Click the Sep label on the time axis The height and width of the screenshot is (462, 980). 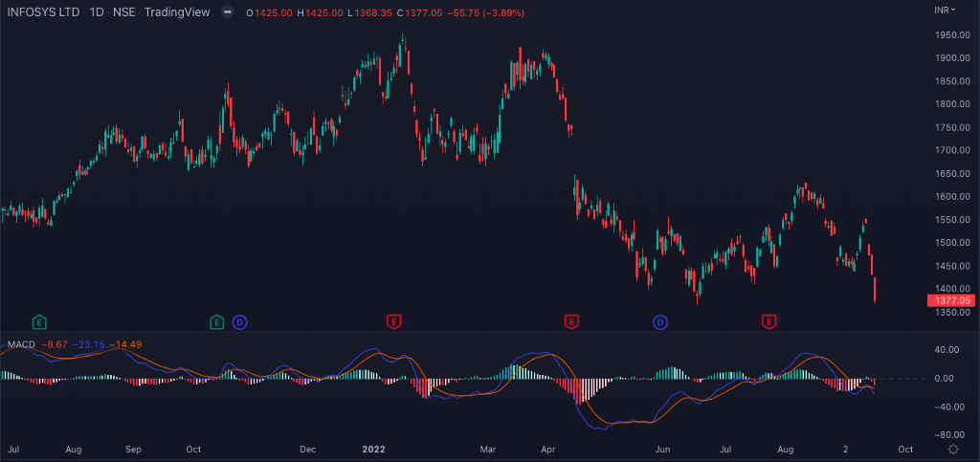(x=133, y=450)
